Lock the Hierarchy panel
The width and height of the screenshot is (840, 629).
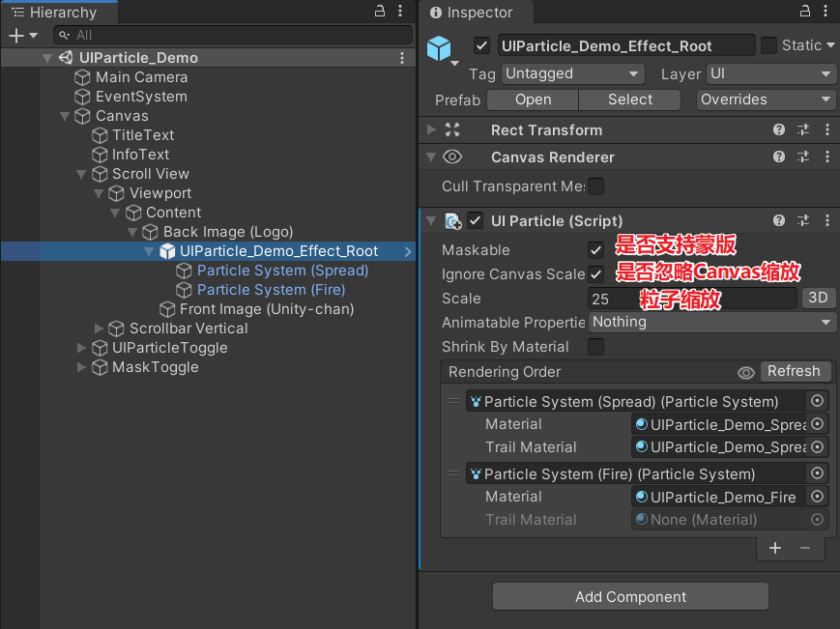click(x=379, y=11)
